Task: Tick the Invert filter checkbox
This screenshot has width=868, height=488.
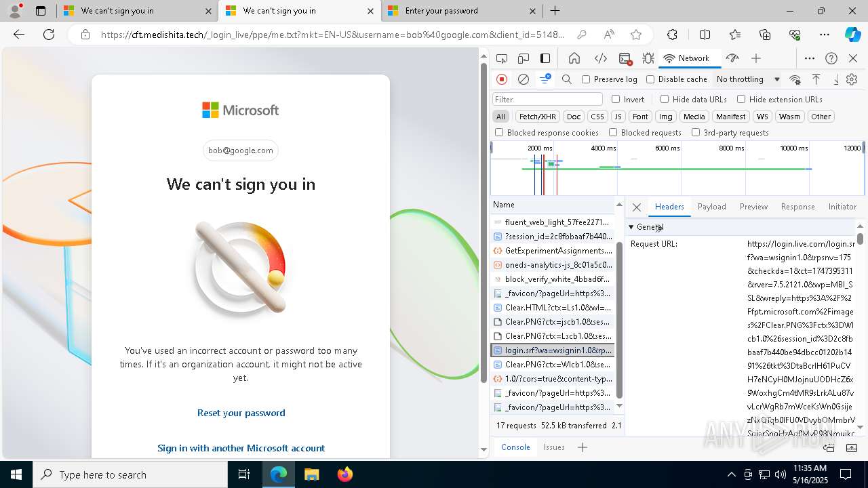Action: click(x=616, y=99)
